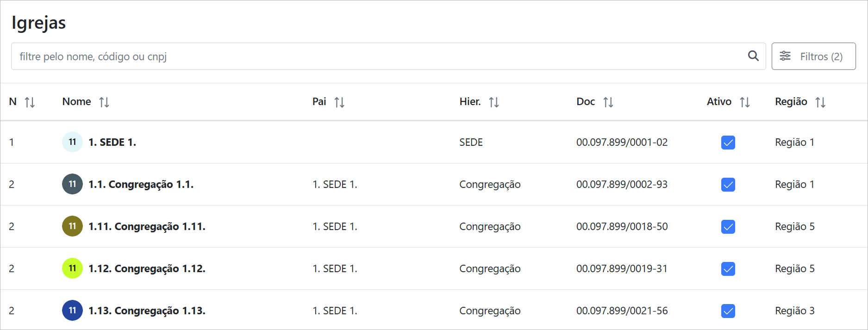Click the lime green avatar badge

click(x=72, y=268)
